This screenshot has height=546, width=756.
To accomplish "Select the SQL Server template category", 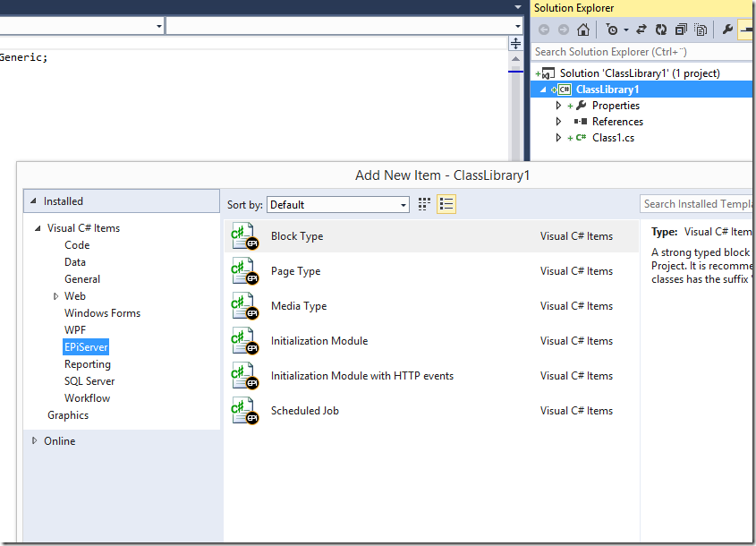I will click(89, 381).
